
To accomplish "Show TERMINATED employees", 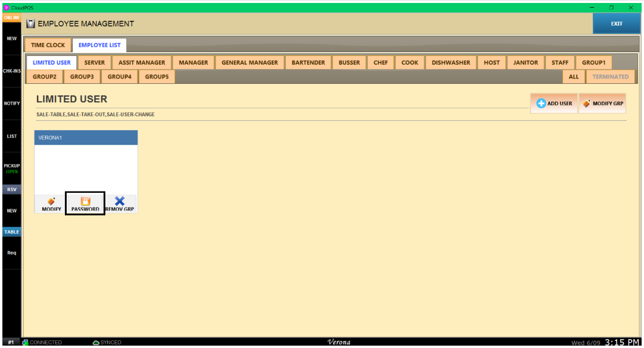I will click(x=610, y=77).
